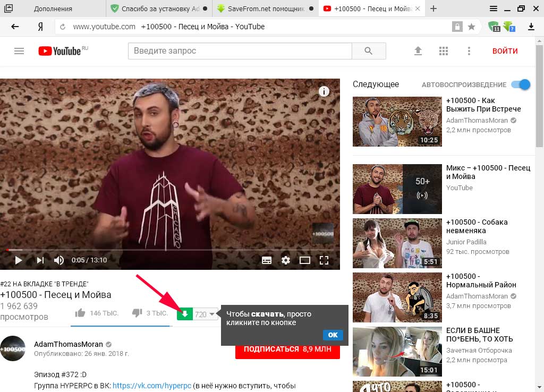Open Yandex home via the Я icon
544x392 pixels.
click(40, 27)
